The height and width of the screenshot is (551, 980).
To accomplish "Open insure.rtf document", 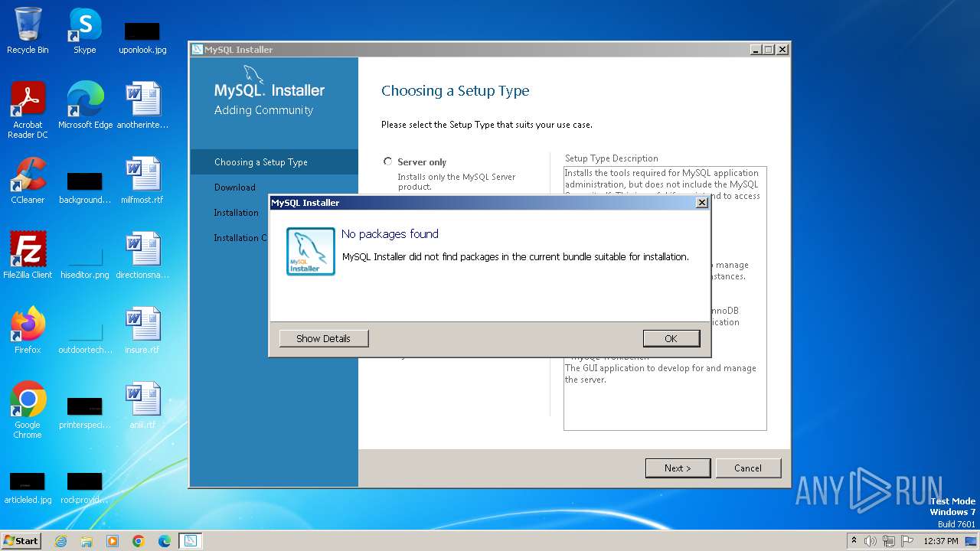I will coord(142,330).
